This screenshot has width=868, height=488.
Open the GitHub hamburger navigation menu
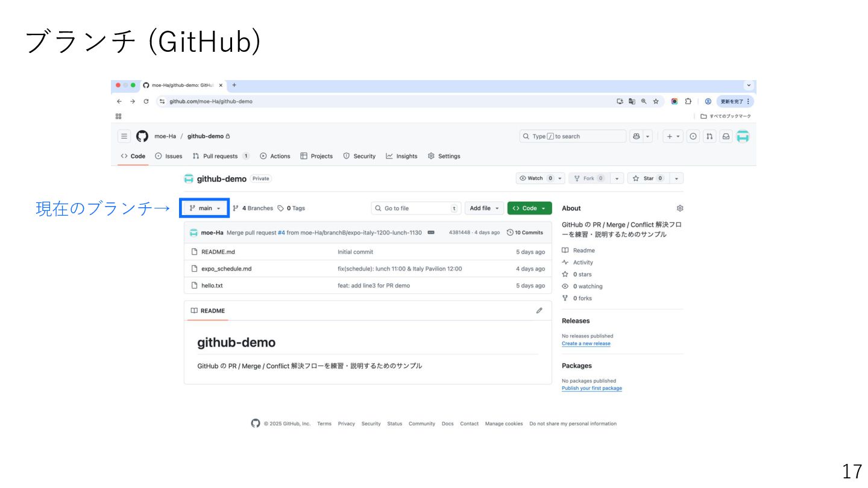click(x=124, y=136)
